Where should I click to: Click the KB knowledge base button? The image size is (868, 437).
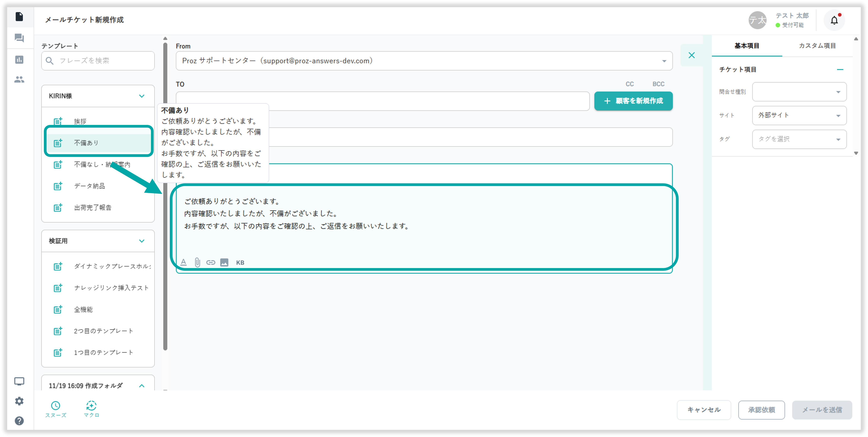tap(240, 262)
